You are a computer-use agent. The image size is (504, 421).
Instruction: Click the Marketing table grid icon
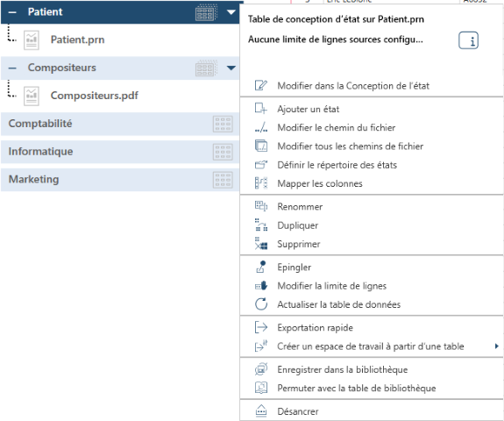click(223, 180)
